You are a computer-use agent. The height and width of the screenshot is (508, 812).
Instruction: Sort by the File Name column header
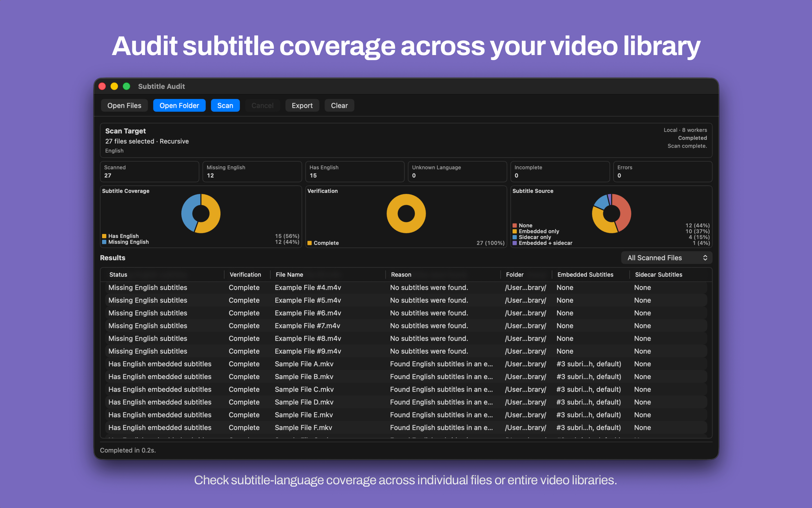pyautogui.click(x=289, y=275)
